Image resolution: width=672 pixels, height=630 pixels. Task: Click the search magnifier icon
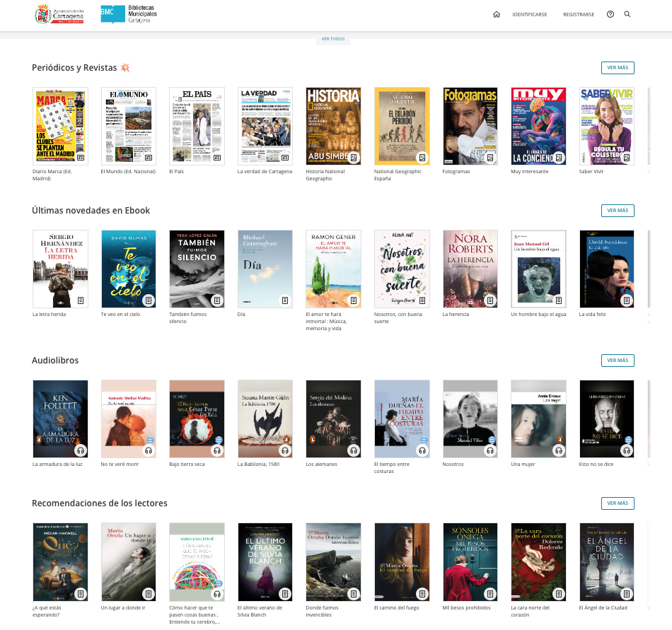point(627,14)
